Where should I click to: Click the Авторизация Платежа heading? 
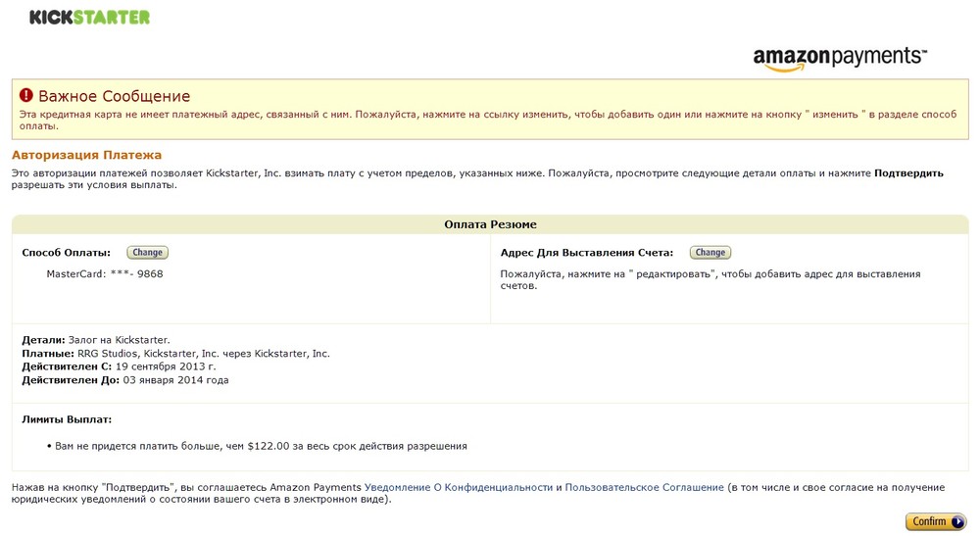(x=86, y=155)
